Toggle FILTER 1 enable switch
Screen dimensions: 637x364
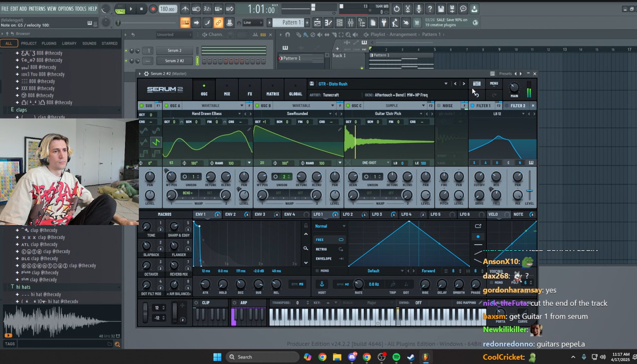tap(473, 106)
